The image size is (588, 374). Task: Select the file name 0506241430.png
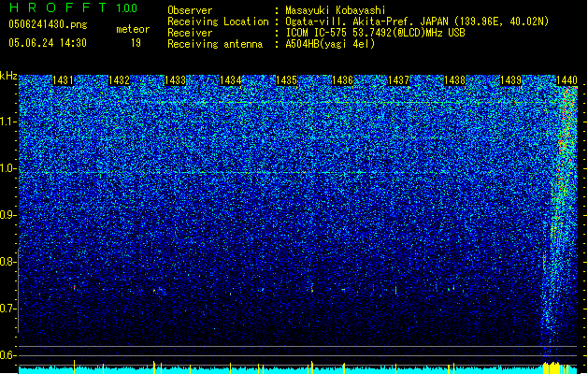[x=48, y=24]
